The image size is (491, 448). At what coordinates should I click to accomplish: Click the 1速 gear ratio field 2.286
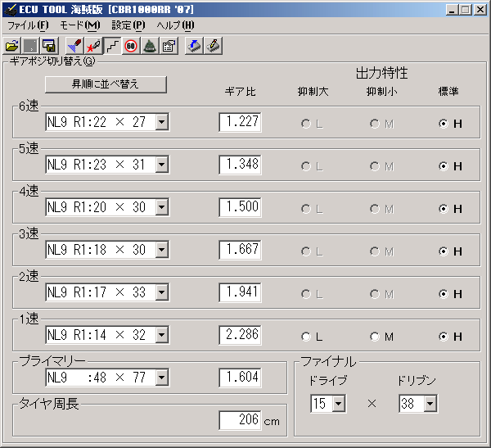click(x=240, y=335)
